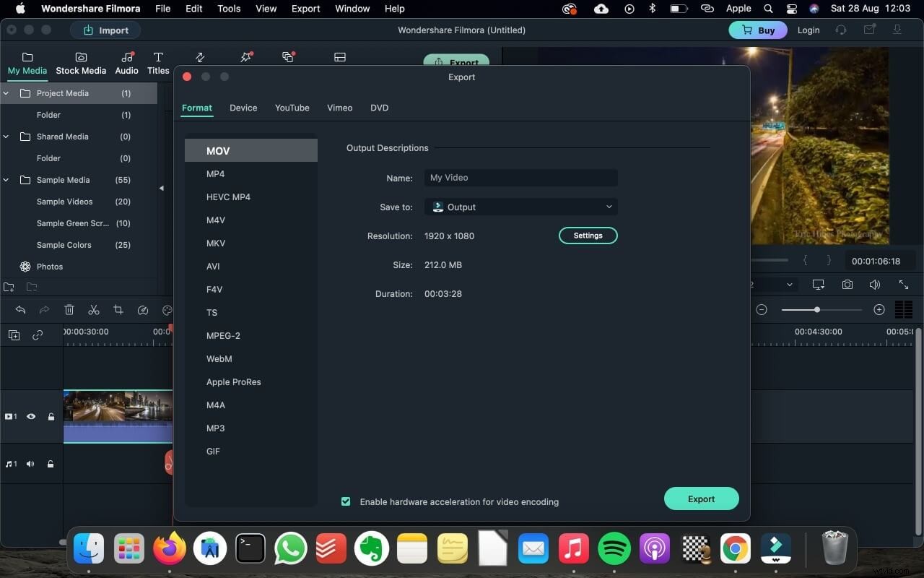Image resolution: width=924 pixels, height=578 pixels.
Task: Open the crop tool in the timeline toolbar
Action: (x=118, y=309)
